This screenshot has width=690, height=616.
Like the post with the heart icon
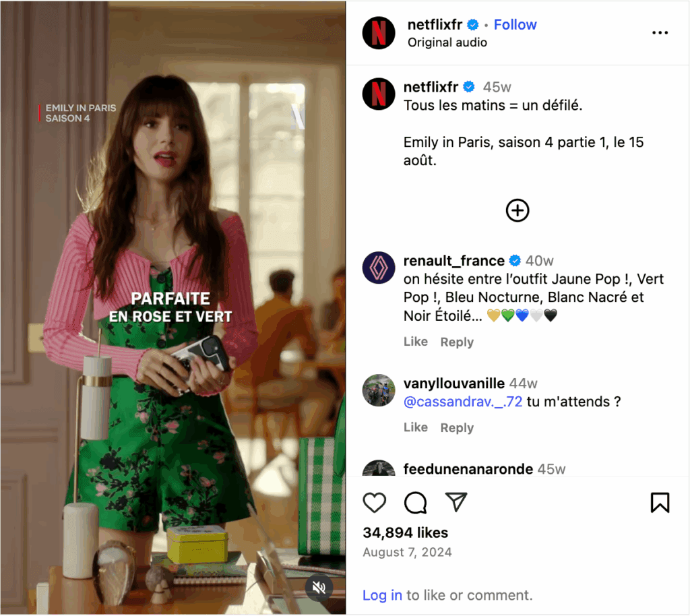pos(374,503)
